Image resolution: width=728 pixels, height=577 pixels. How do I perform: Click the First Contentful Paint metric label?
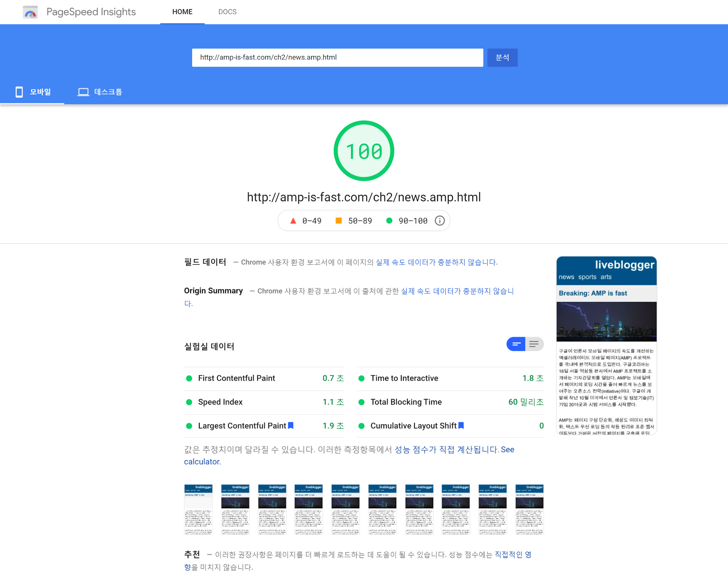[x=237, y=378]
